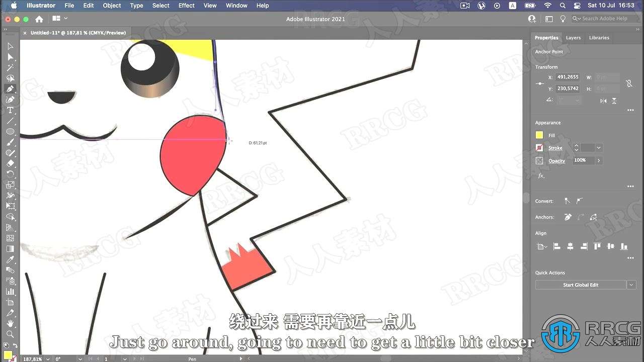Open the Illustrator application menu
644x362 pixels.
tap(41, 6)
